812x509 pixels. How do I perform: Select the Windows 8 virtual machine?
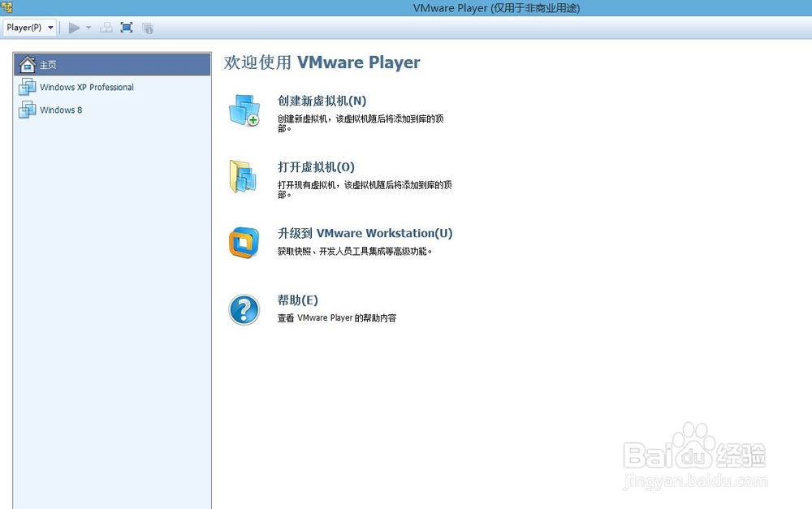coord(112,110)
